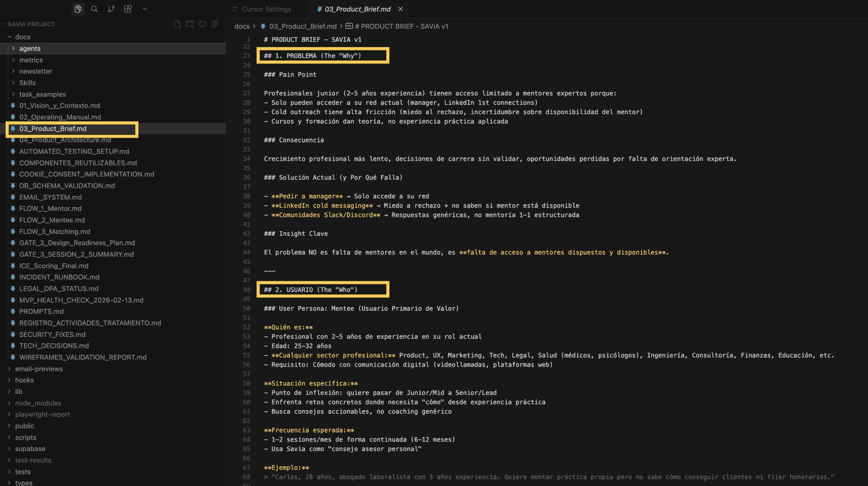Collapse all folders in explorer
The image size is (868, 486).
[x=215, y=24]
